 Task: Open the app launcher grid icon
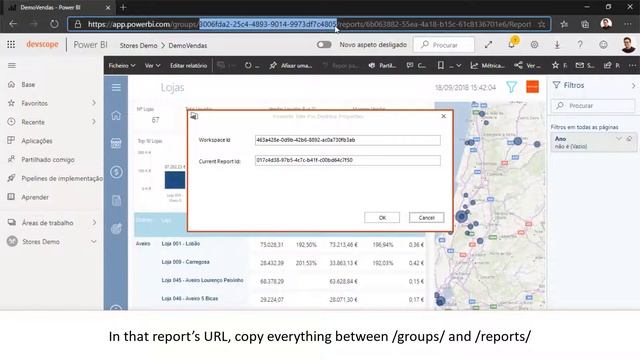tap(11, 44)
